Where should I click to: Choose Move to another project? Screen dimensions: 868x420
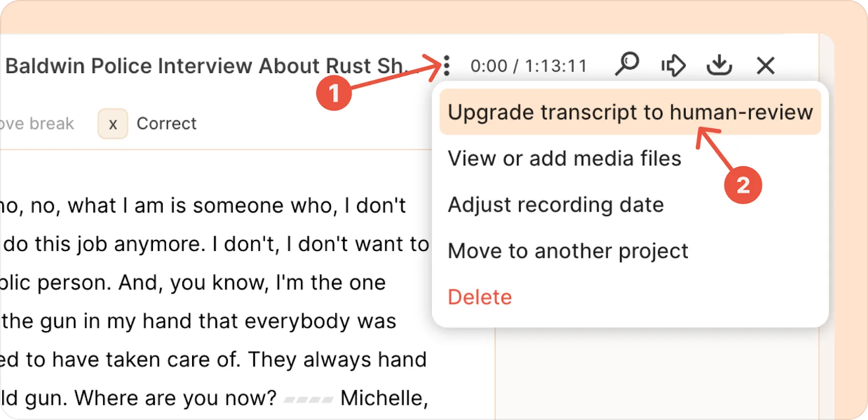point(568,251)
